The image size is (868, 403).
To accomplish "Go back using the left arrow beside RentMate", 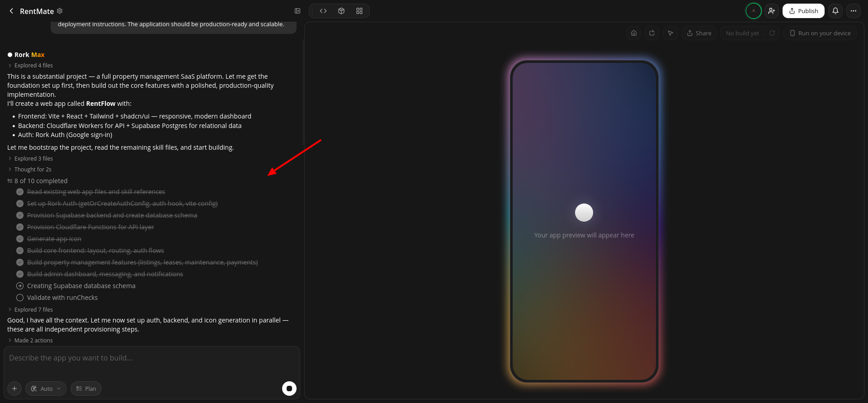I will tap(11, 11).
